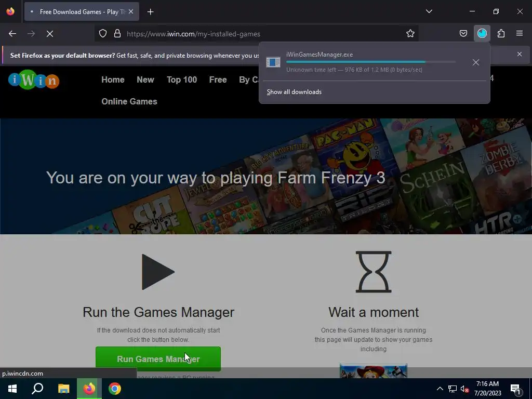Click the iWinGamesManager.exe filename text

point(320,55)
